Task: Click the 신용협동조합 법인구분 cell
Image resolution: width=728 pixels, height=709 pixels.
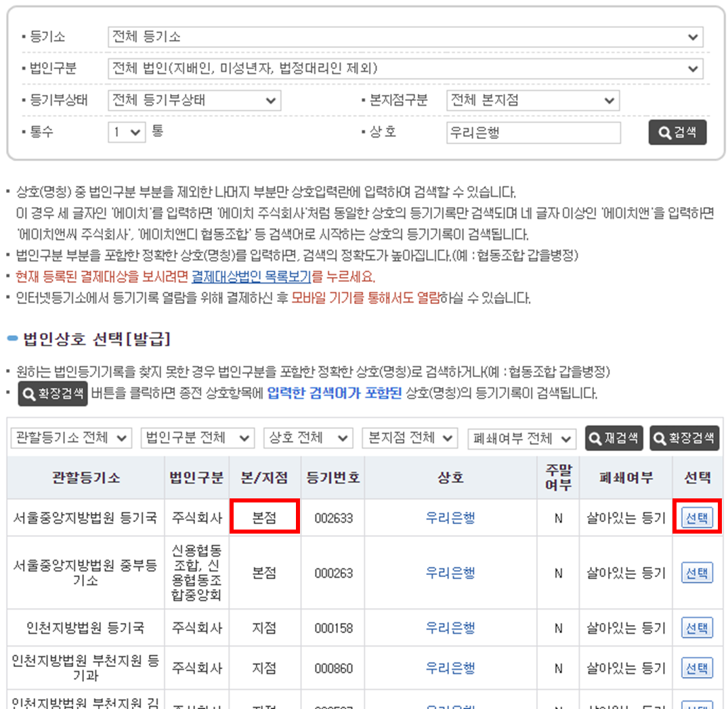Action: [x=197, y=573]
